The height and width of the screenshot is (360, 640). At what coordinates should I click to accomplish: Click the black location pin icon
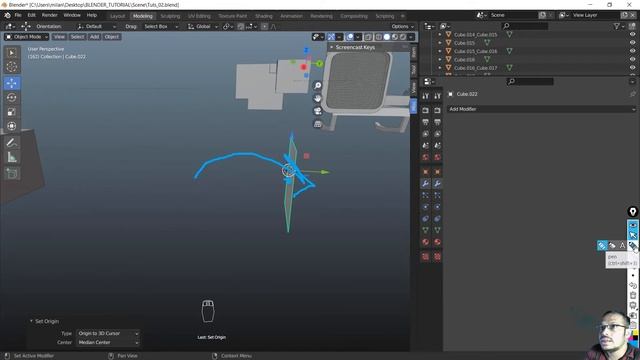(x=633, y=211)
